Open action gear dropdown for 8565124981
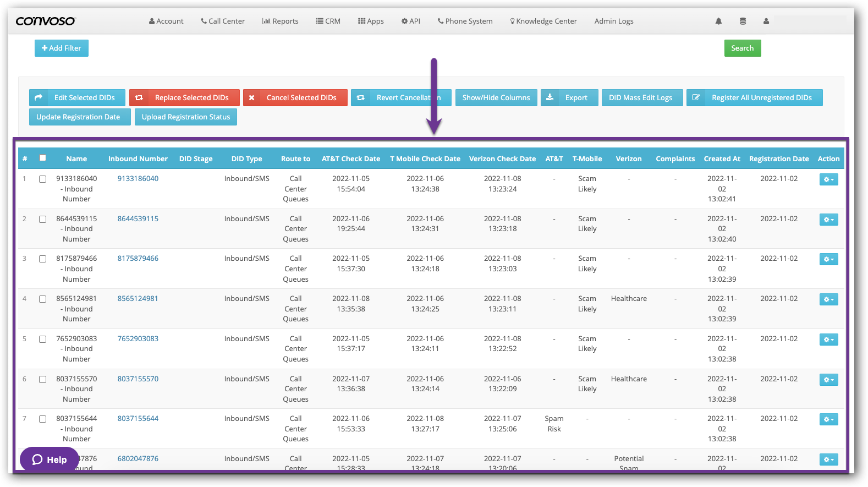This screenshot has width=868, height=487. pyautogui.click(x=828, y=299)
